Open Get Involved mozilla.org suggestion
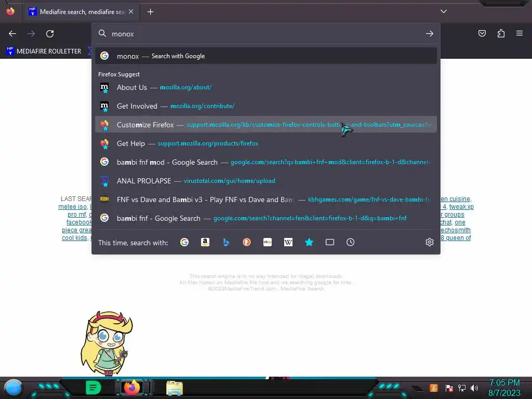This screenshot has height=399, width=532. coord(266,106)
